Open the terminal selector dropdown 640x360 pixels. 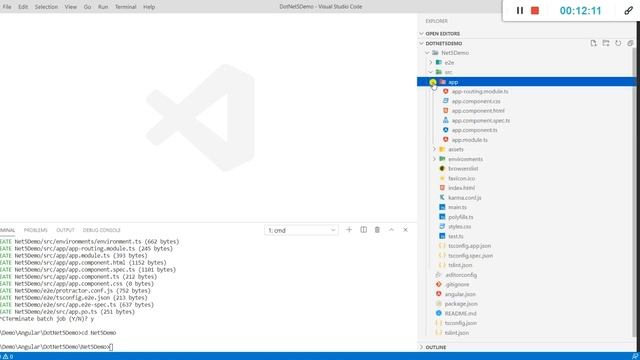click(x=301, y=230)
